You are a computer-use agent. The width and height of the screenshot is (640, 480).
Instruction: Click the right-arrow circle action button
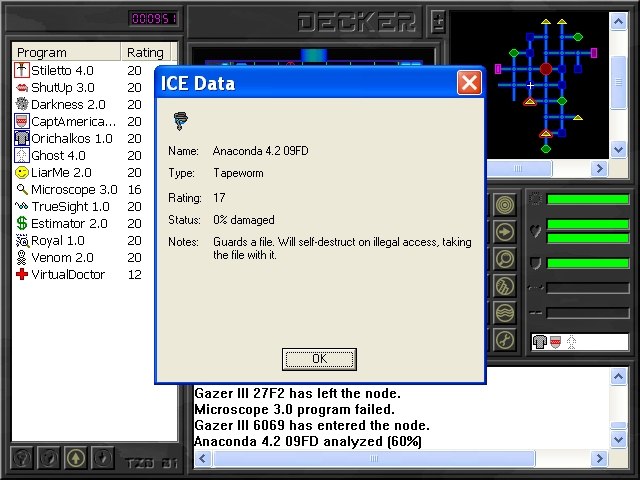(x=505, y=232)
